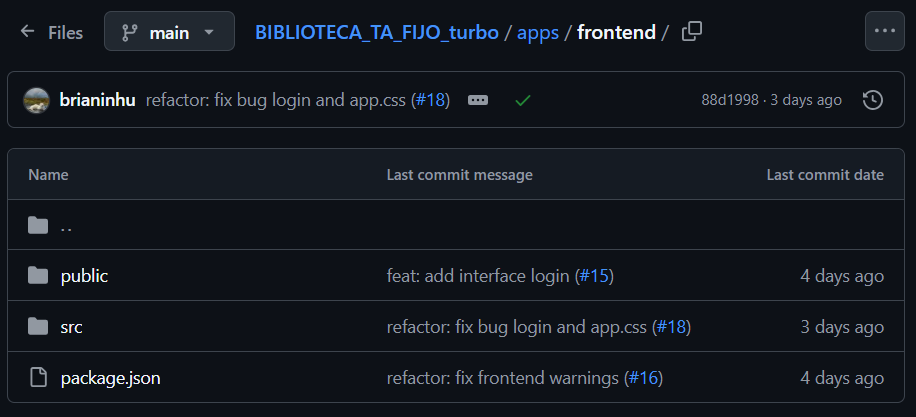
Task: Open the main branch dropdown
Action: (169, 32)
